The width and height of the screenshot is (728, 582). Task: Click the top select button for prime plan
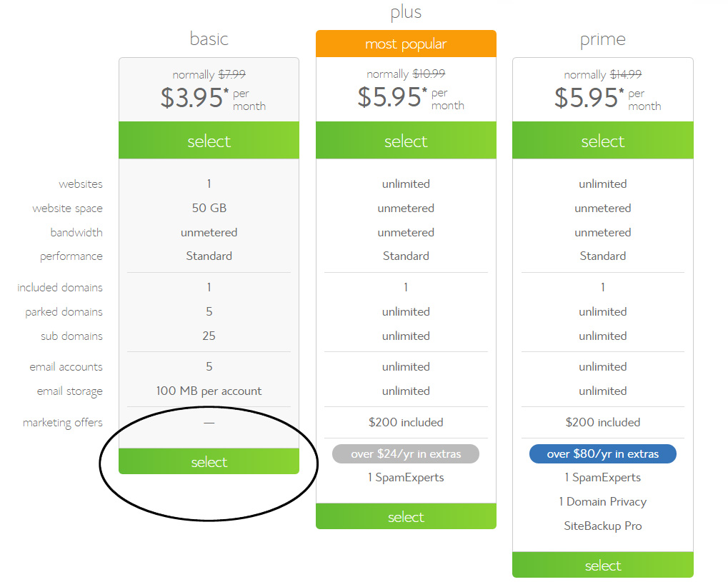603,141
